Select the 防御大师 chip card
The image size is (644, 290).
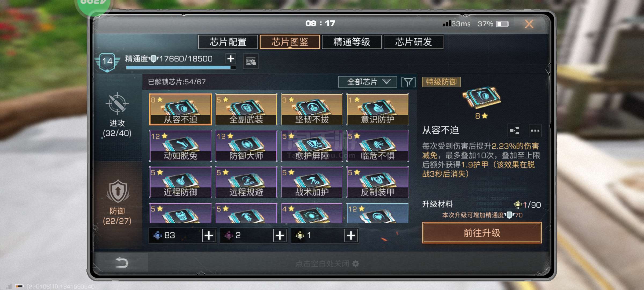click(246, 146)
